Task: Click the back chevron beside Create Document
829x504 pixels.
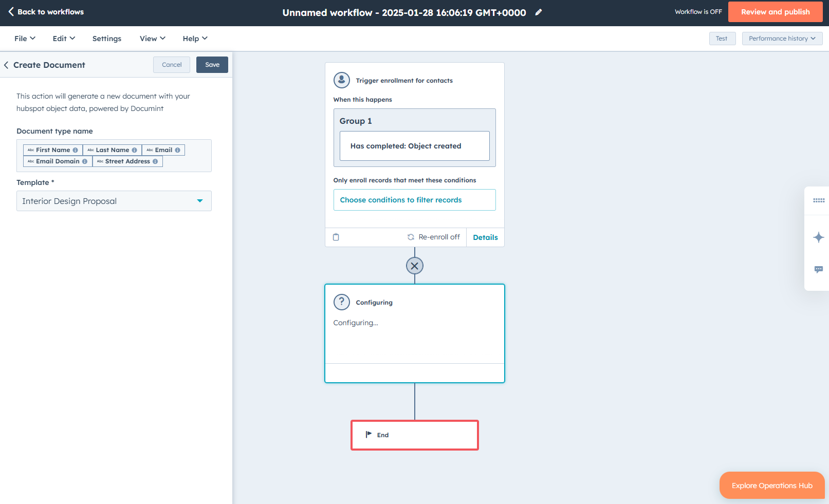Action: (7, 65)
